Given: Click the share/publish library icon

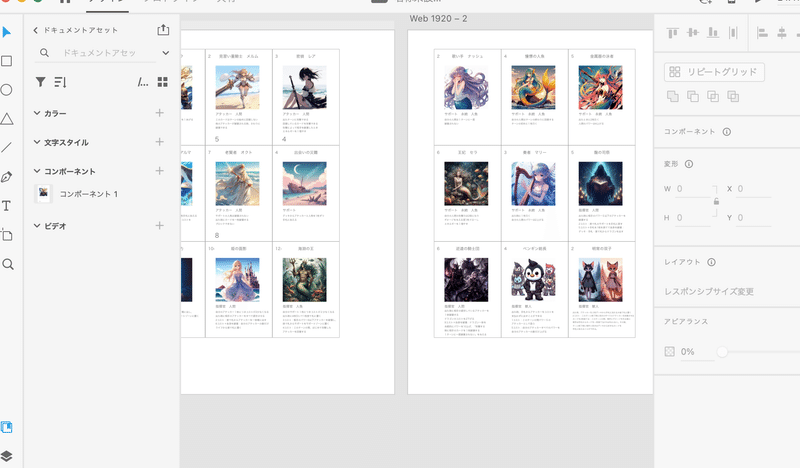Looking at the screenshot, I should click(x=163, y=30).
